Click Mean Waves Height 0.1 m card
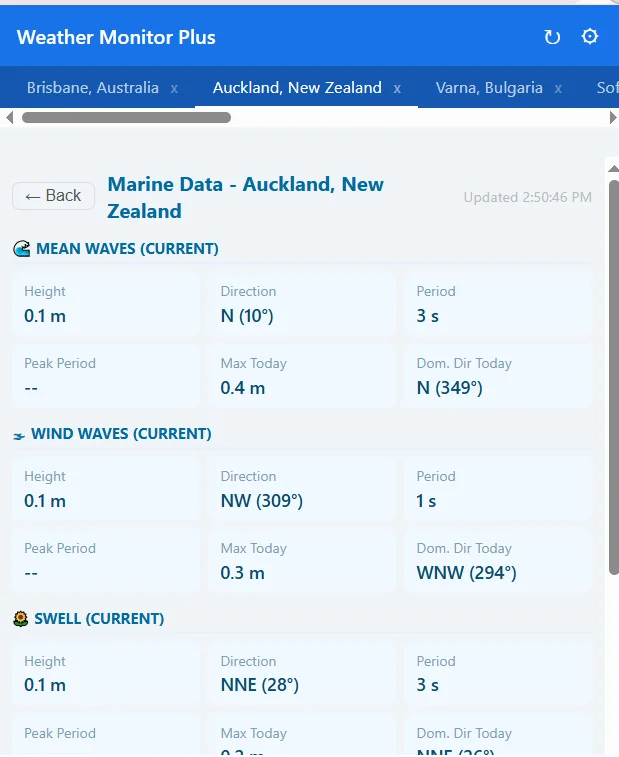 pos(106,305)
